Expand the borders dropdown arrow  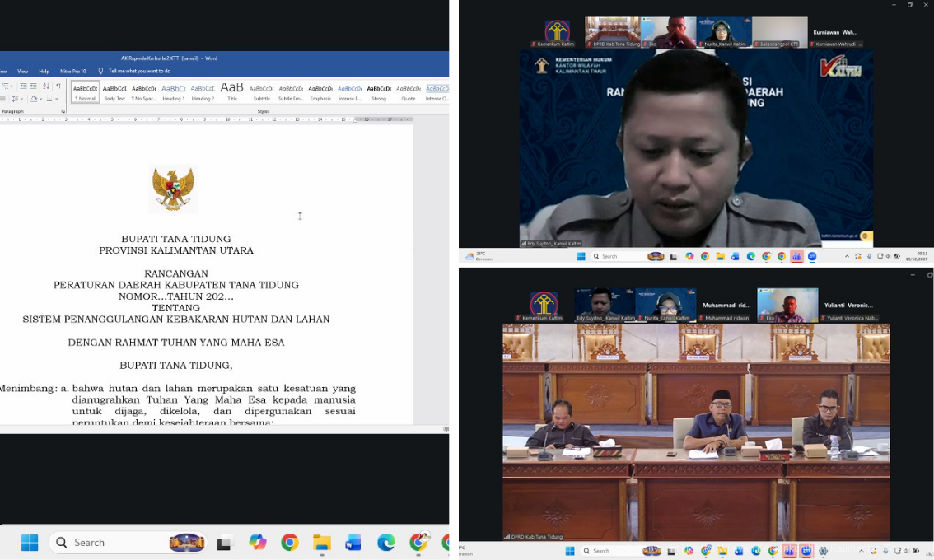(58, 98)
